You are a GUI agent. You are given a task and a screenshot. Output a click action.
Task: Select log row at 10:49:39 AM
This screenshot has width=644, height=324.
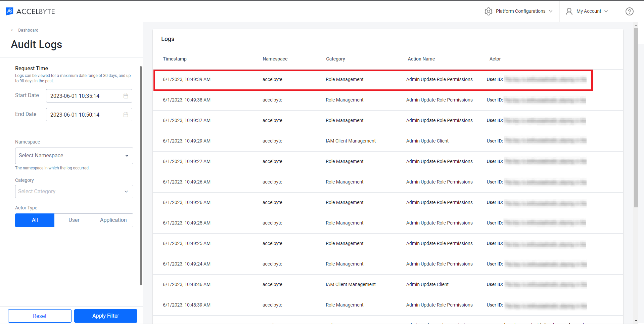[x=388, y=80]
